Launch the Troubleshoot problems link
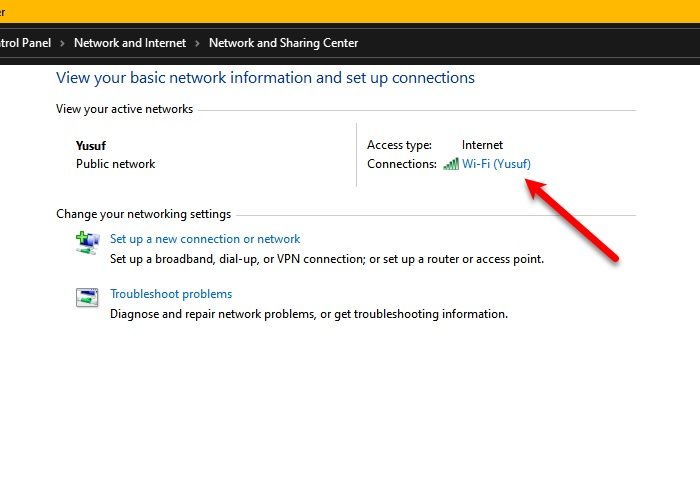 [x=171, y=294]
